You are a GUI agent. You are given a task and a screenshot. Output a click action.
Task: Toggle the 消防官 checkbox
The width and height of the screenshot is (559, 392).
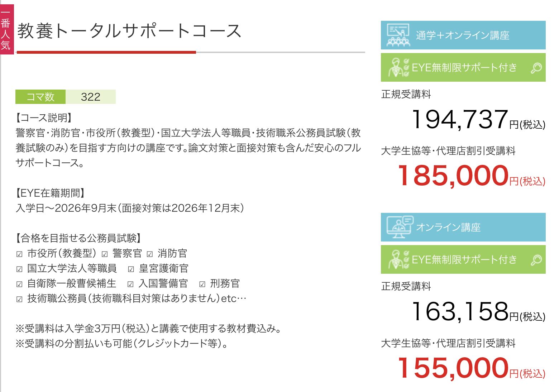pyautogui.click(x=150, y=254)
